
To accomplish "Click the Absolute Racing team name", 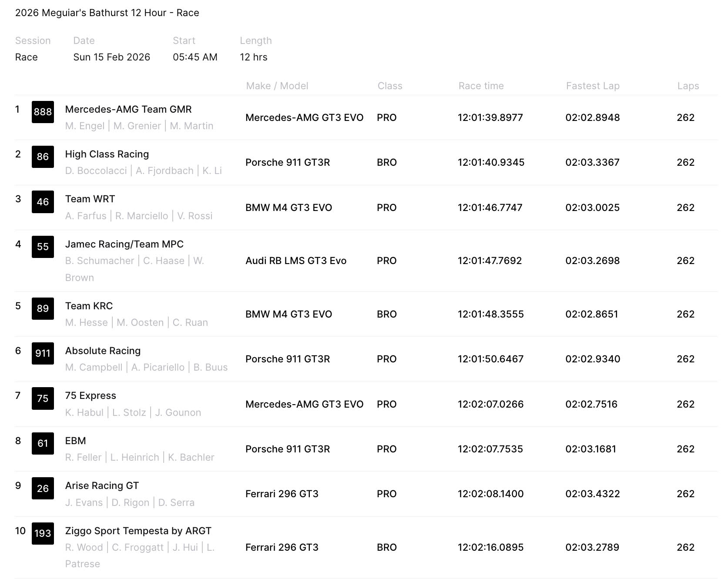I will [103, 351].
